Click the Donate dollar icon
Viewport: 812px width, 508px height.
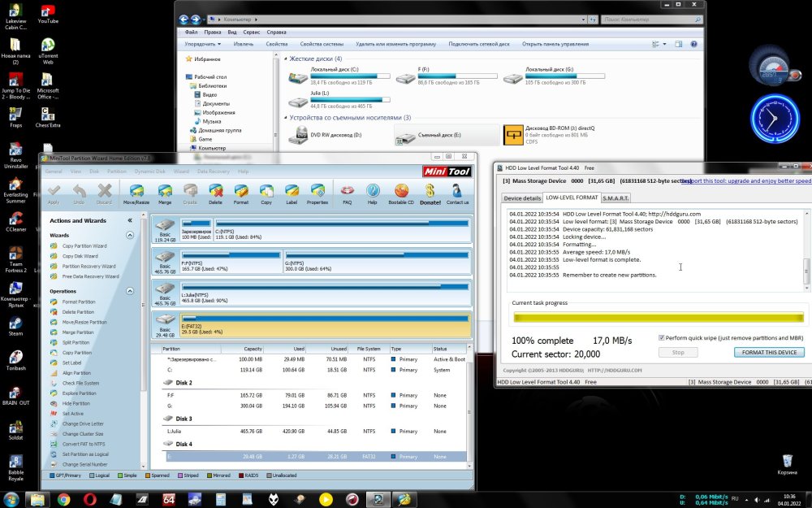430,193
